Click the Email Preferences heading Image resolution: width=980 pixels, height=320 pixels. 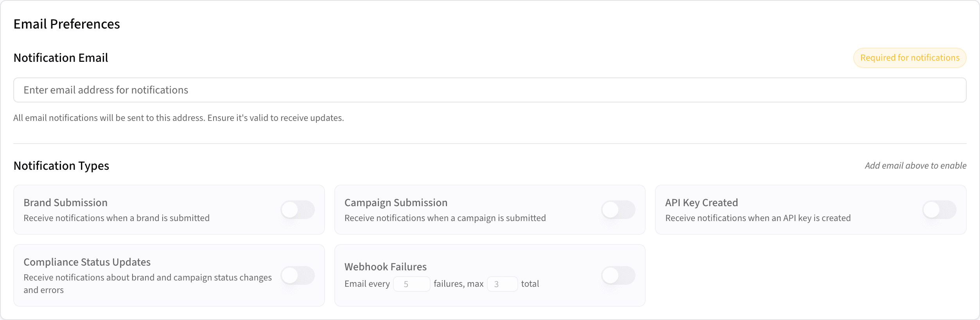[x=67, y=24]
